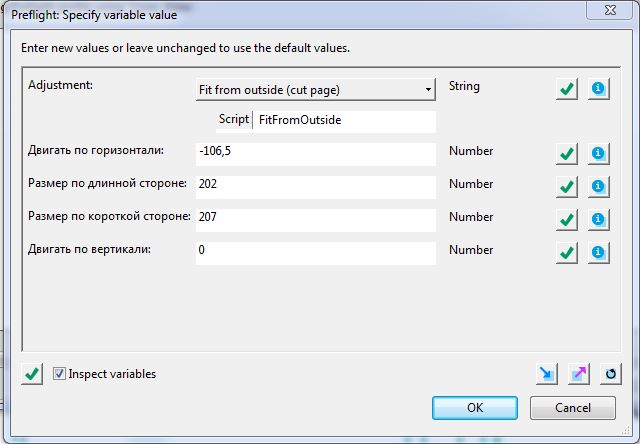Click green checkmark for Размер по длинной стороне
The width and height of the screenshot is (640, 444).
(x=567, y=187)
